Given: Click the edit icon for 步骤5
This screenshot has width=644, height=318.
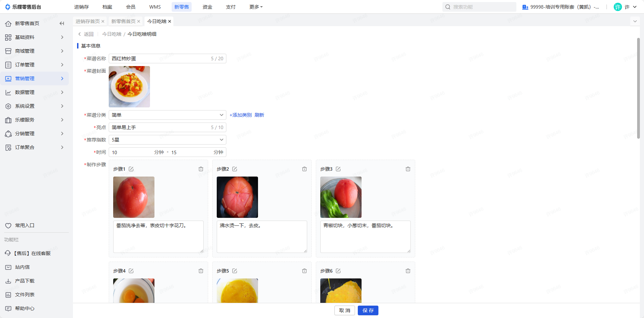Looking at the screenshot, I should tap(235, 271).
